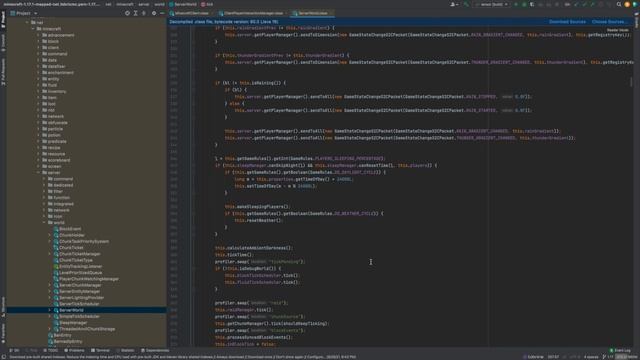The height and width of the screenshot is (360, 640).
Task: Collapse the server package
Action: pyautogui.click(x=39, y=173)
